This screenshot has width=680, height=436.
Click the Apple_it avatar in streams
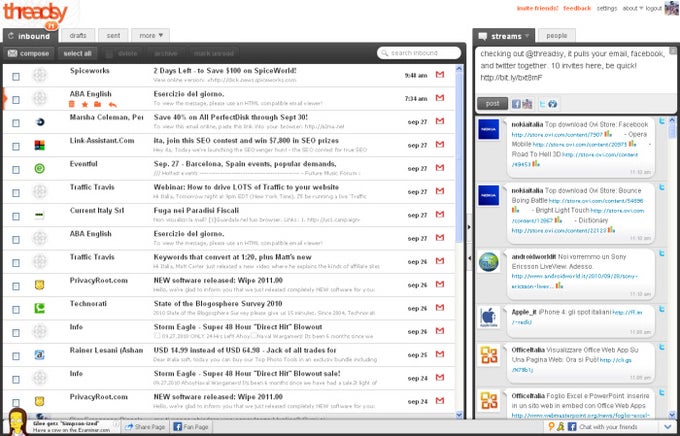pos(489,318)
